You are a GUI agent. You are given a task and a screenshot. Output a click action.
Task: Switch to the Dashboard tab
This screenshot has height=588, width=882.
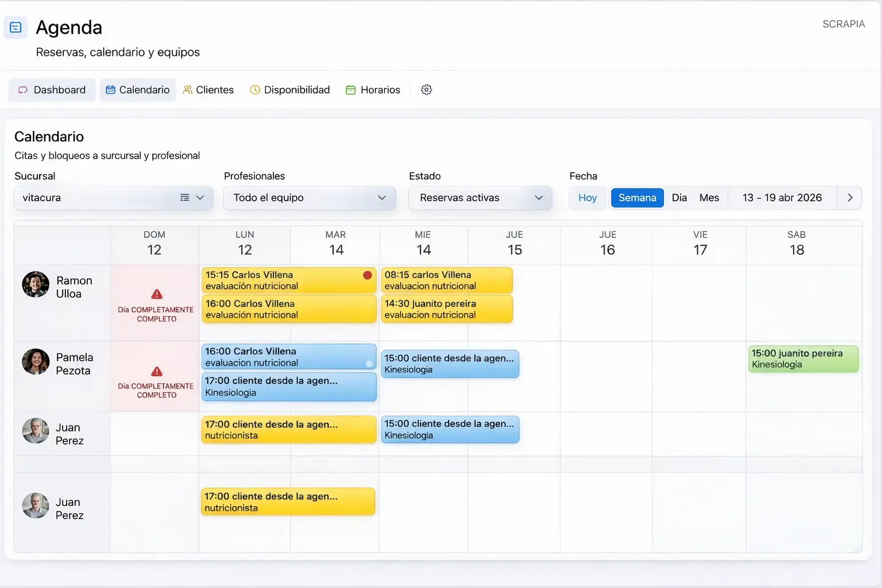click(x=52, y=90)
